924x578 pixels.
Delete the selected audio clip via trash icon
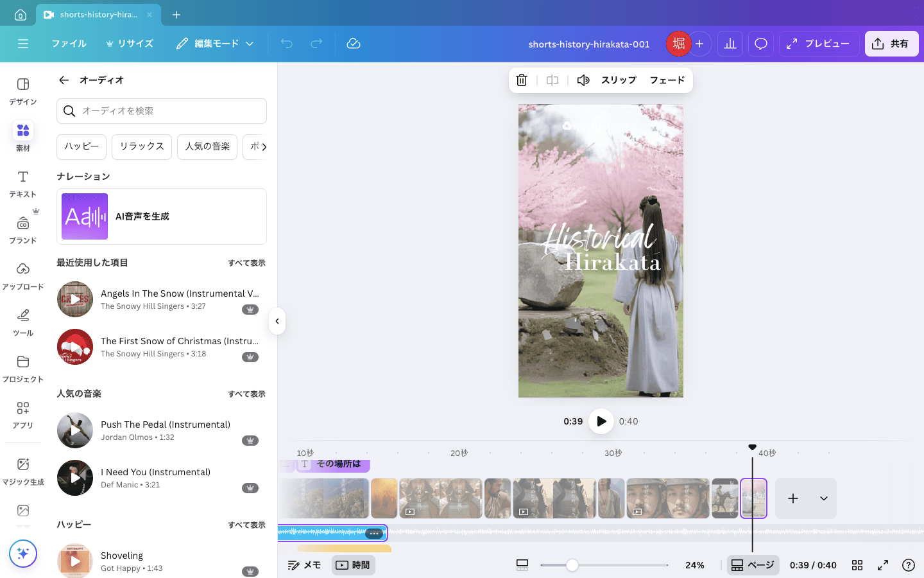point(522,80)
